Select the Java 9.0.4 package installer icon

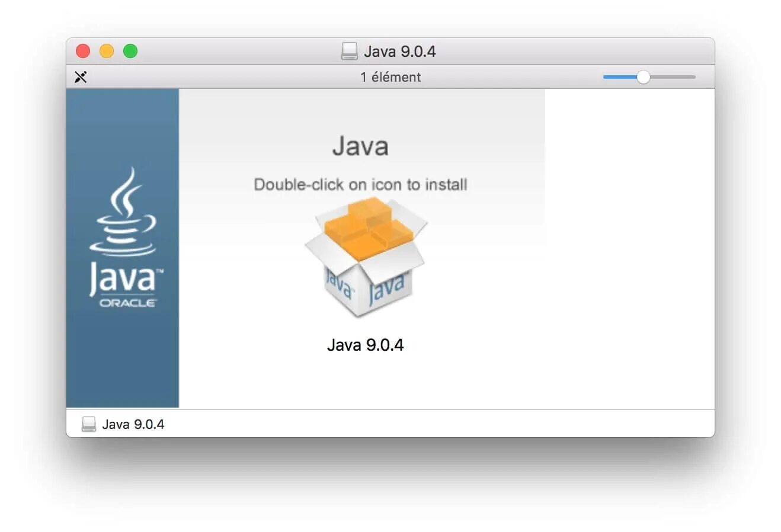point(366,257)
